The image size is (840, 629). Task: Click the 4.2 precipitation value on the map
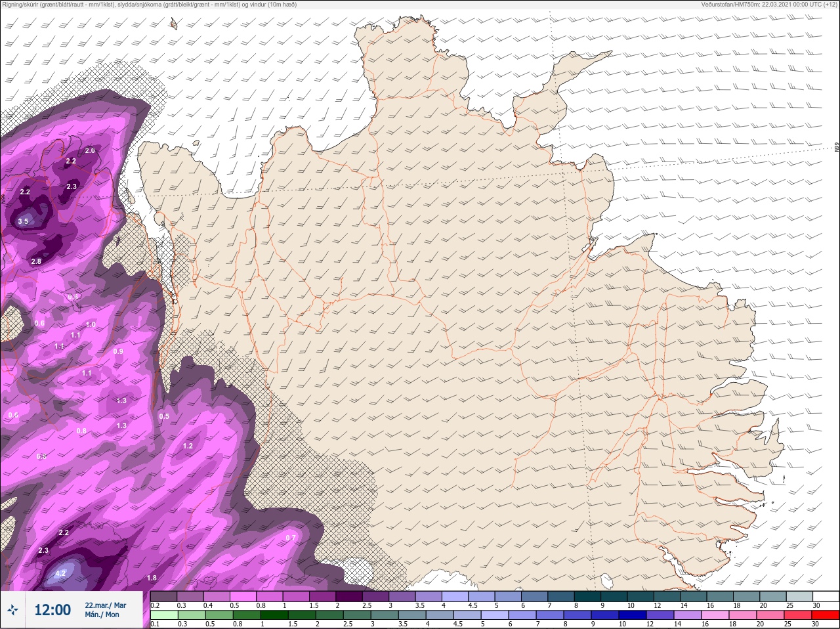60,573
